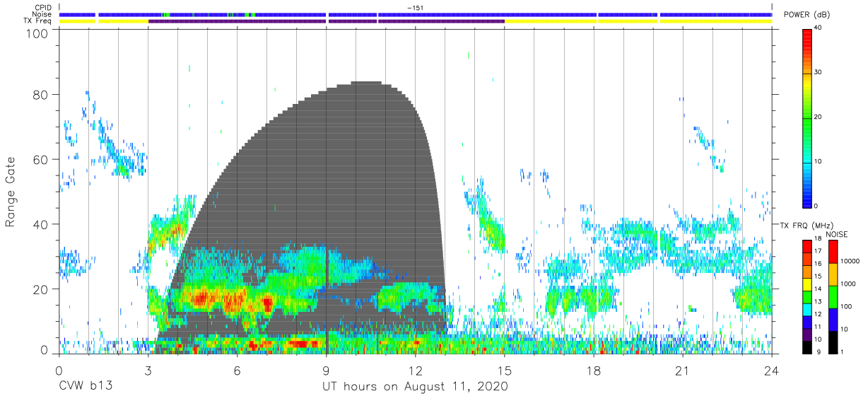
Task: Click the 'NOISE' legend title
Action: point(837,234)
